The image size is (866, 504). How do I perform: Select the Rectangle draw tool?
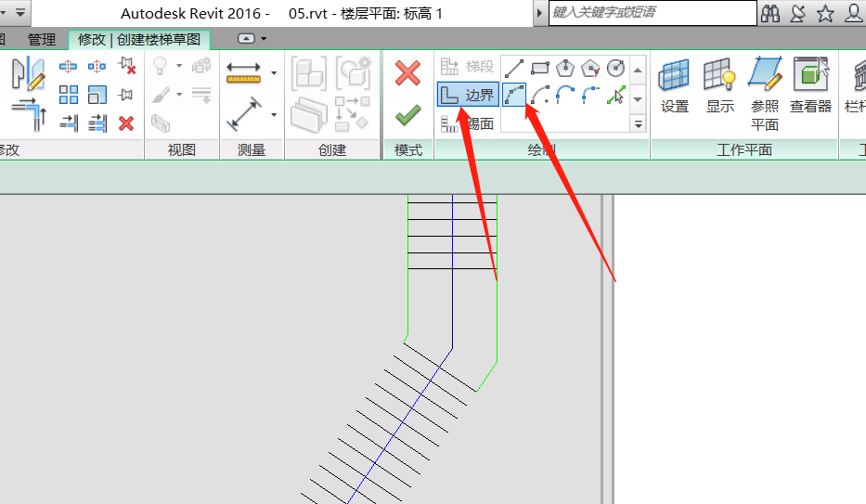[540, 69]
